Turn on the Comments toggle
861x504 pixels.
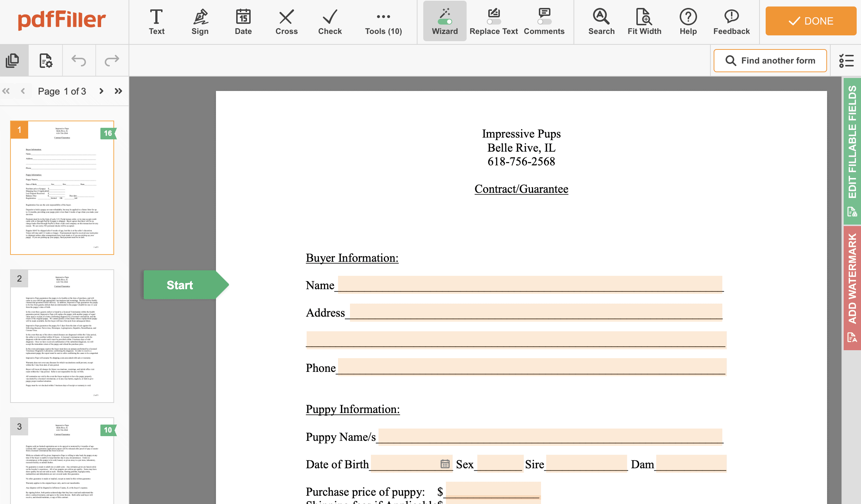tap(544, 22)
